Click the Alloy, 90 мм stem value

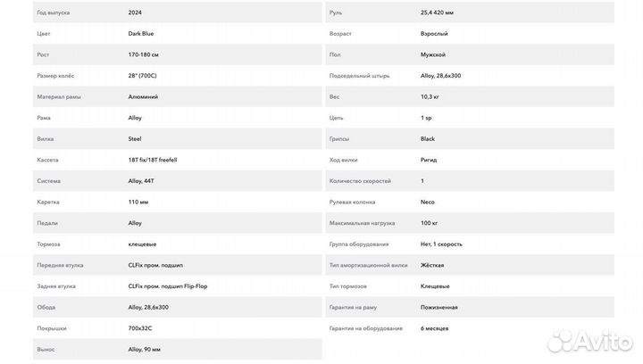coord(145,350)
